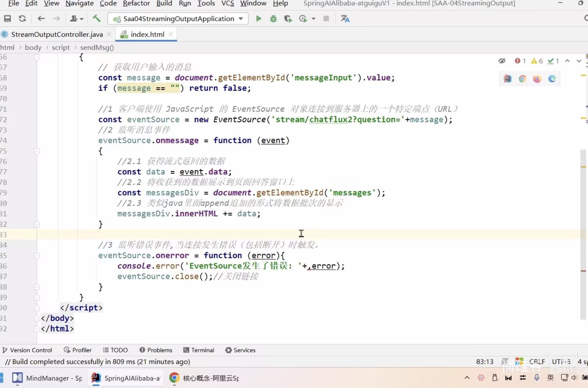Click the Reload from disk icon
This screenshot has height=388, width=588.
point(22,19)
